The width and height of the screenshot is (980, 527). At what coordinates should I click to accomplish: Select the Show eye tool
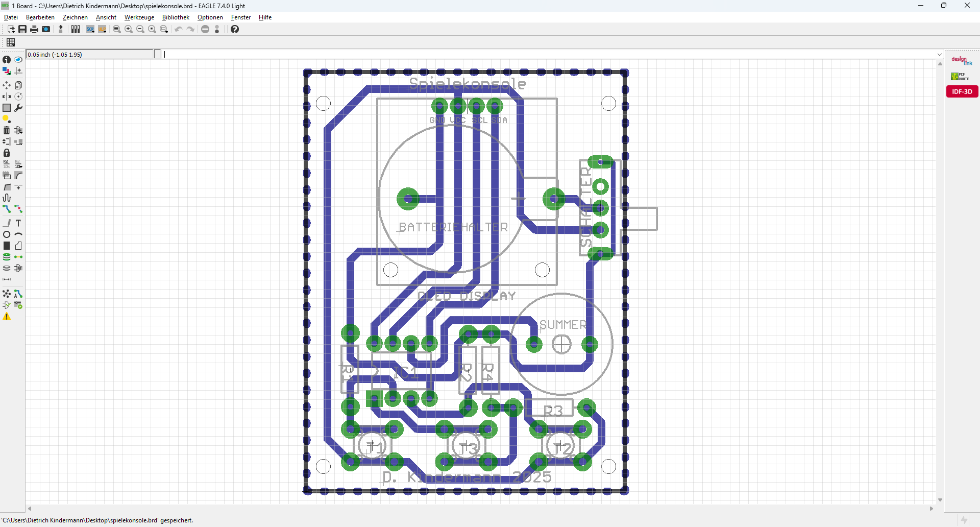18,60
